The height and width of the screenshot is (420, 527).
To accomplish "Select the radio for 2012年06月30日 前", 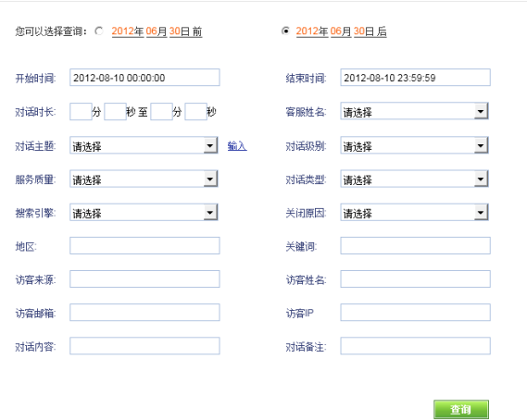I will pos(99,31).
